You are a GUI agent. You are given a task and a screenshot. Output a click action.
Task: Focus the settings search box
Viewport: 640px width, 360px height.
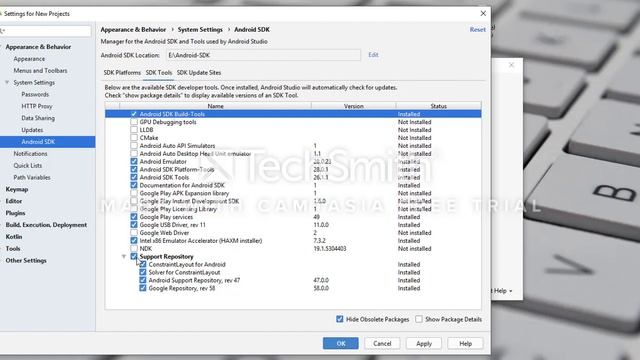coord(45,31)
